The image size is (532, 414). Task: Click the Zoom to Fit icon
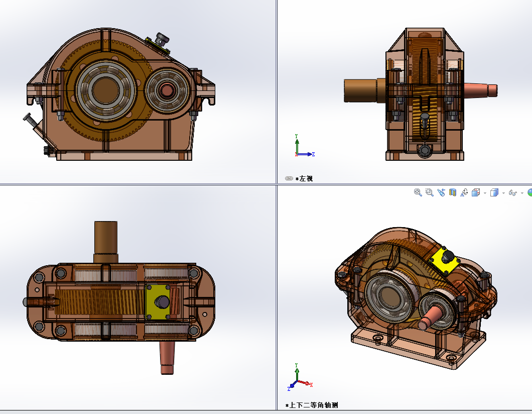pos(418,192)
